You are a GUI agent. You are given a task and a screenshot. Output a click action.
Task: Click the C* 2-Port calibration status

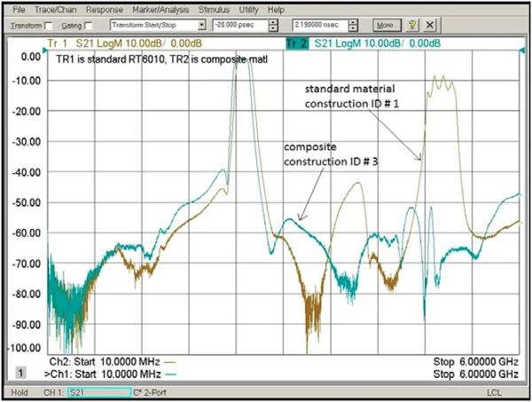click(150, 393)
